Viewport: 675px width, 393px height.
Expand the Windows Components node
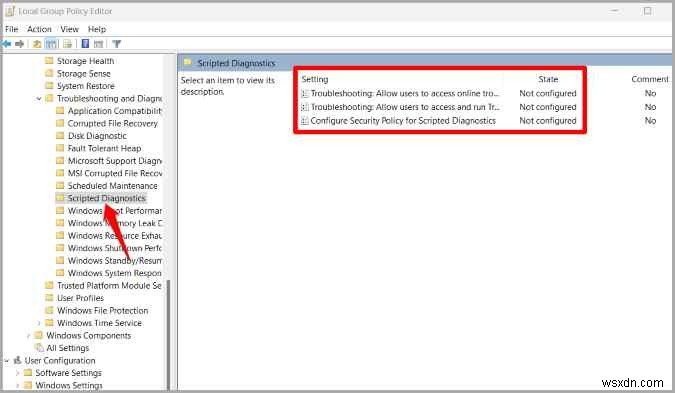coord(28,335)
